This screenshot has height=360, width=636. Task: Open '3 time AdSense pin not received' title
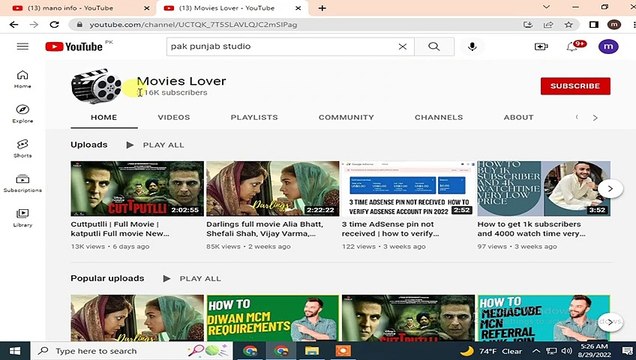click(x=390, y=229)
